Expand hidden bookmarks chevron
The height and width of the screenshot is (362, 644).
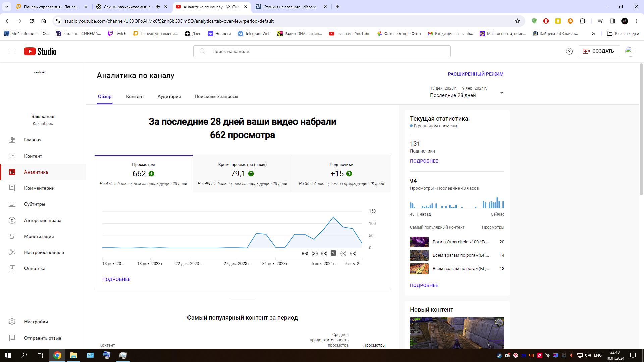pos(594,34)
